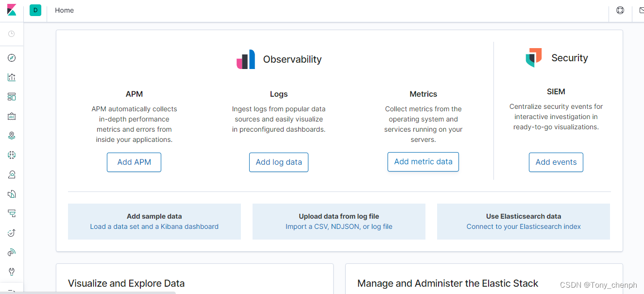Click the 'Upload data from log file' heading
This screenshot has height=294, width=644.
[339, 216]
